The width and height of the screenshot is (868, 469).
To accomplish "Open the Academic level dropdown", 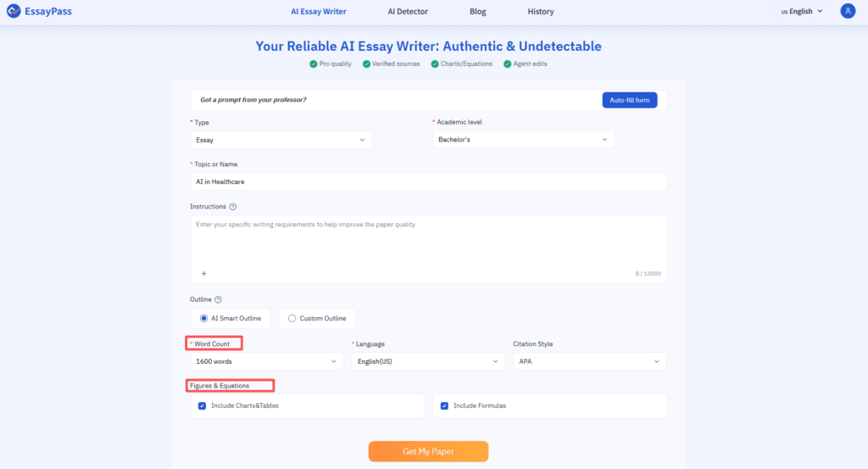I will [x=523, y=140].
